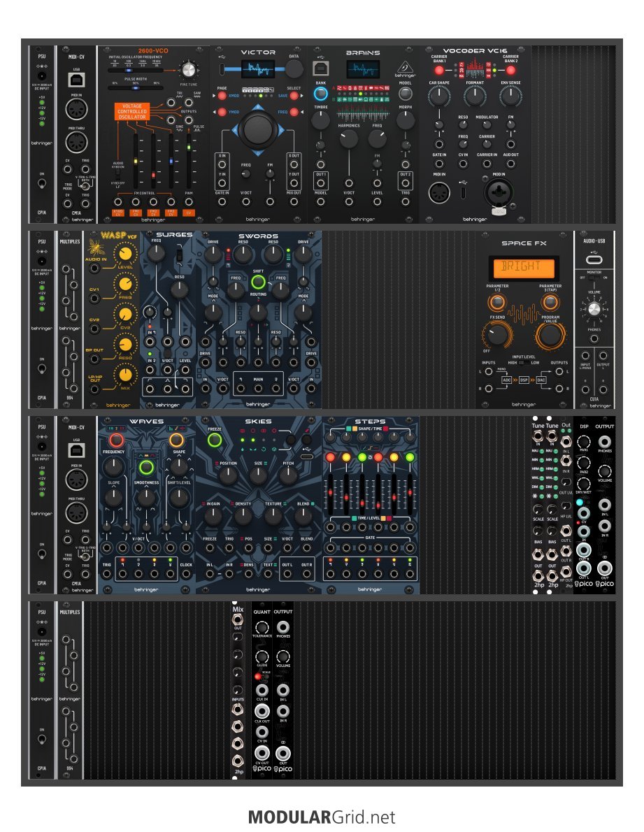Viewport: 644px width, 832px height.
Task: Click the WASP AUDIO IN jack
Action: pyautogui.click(x=94, y=268)
